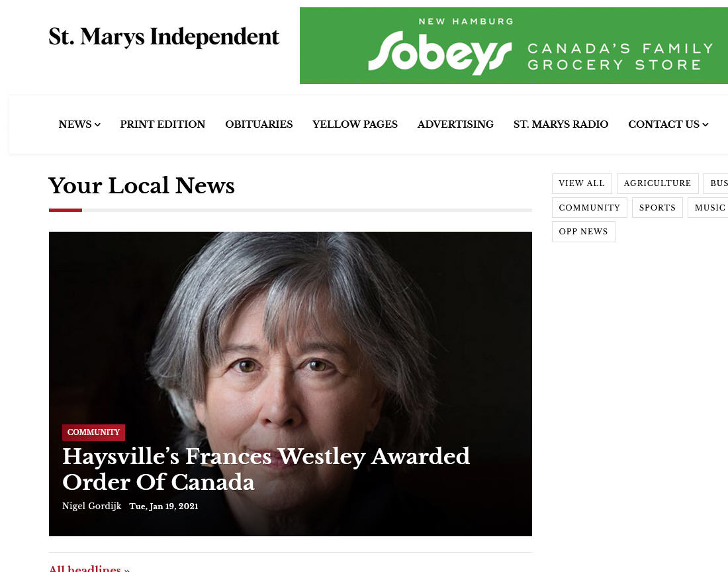Expand the Contact Us dropdown menu
The image size is (728, 572).
point(668,124)
